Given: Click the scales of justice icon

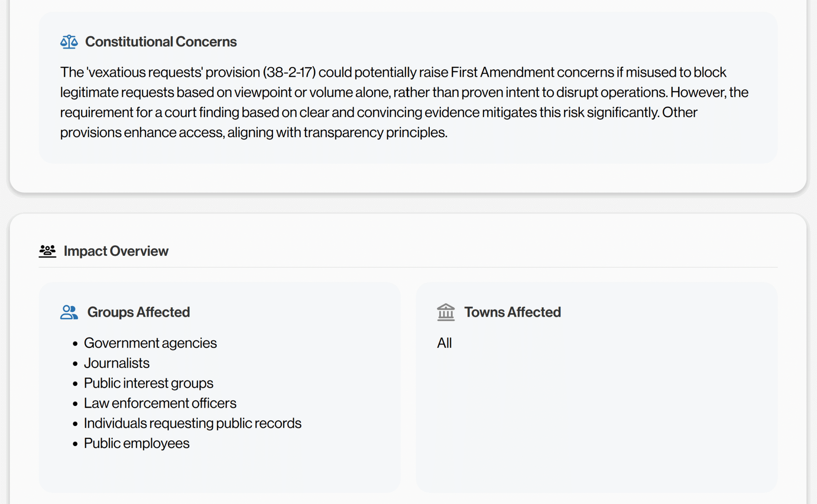Looking at the screenshot, I should tap(69, 42).
